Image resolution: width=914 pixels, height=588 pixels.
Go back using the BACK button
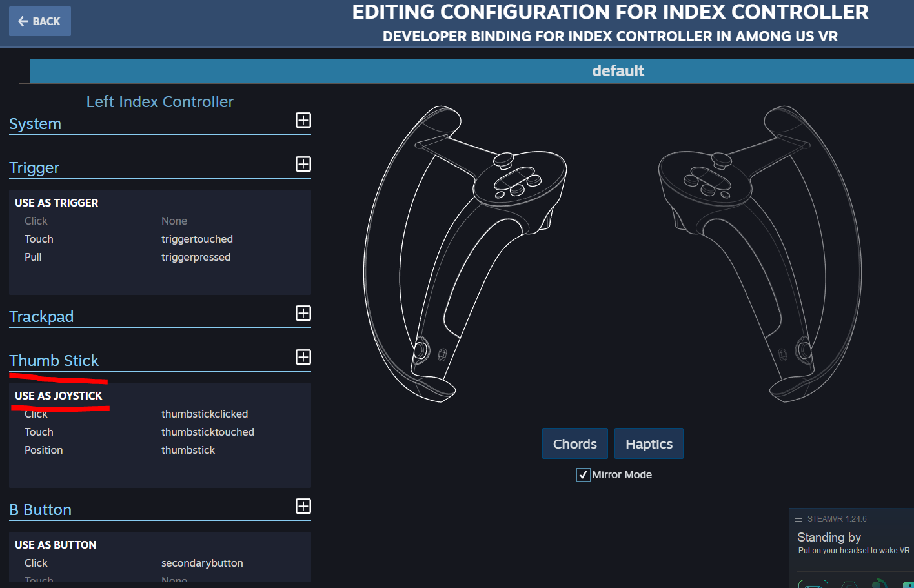[x=40, y=21]
